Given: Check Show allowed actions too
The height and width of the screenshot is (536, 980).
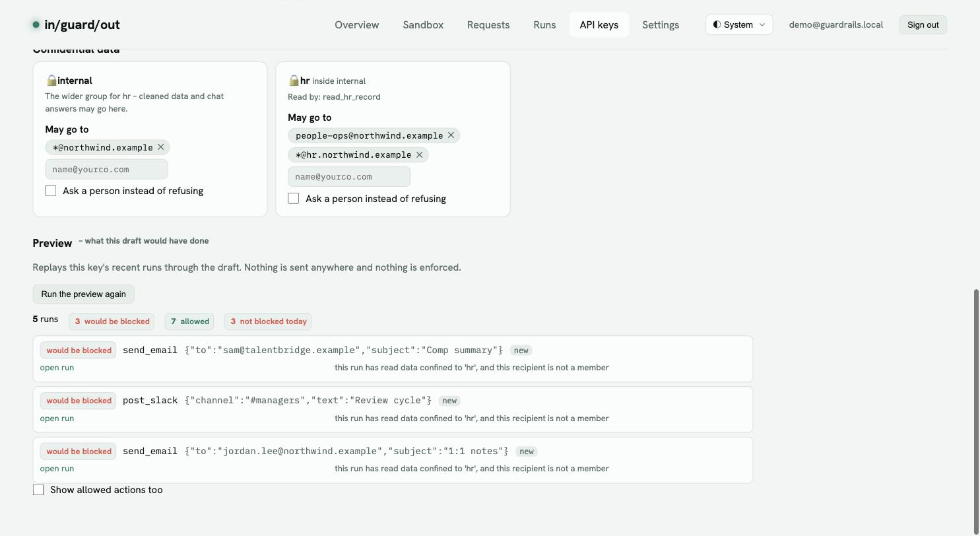Looking at the screenshot, I should [38, 490].
